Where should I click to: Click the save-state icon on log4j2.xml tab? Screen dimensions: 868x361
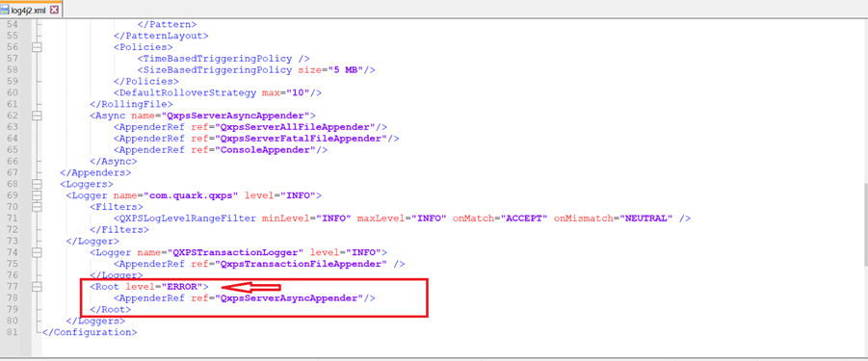point(5,10)
